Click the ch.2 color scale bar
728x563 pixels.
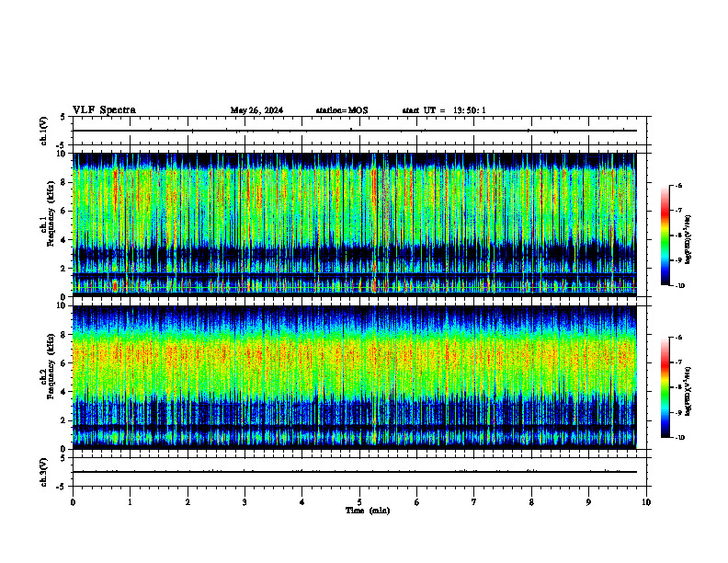[665, 387]
